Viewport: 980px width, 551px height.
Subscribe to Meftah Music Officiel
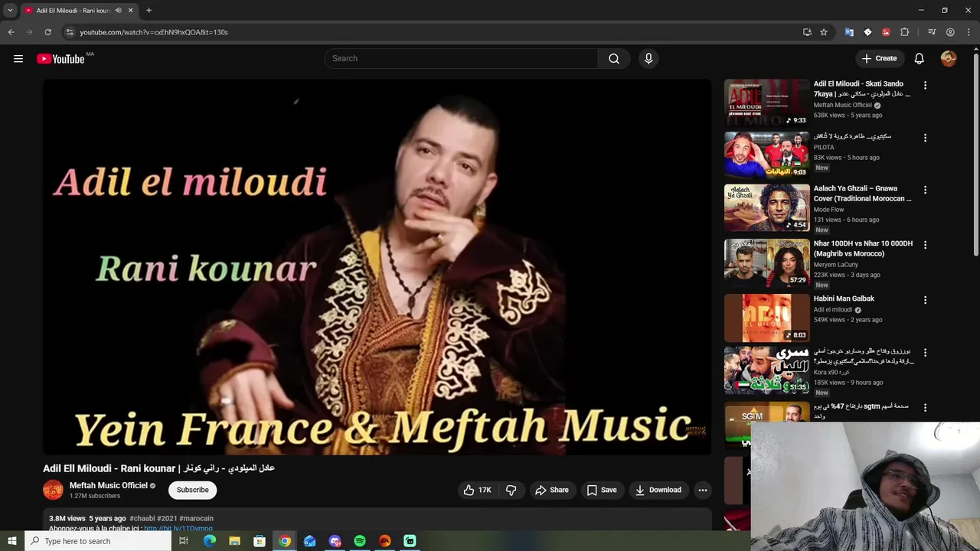[193, 490]
